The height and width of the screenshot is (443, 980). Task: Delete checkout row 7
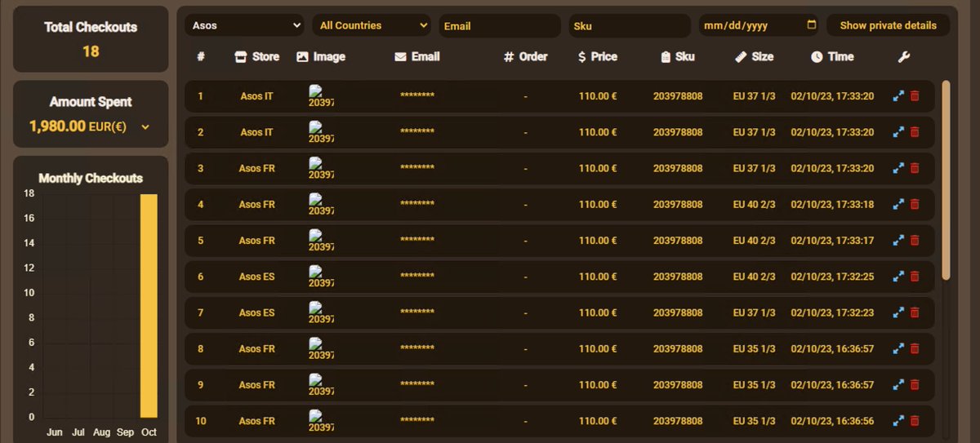[915, 312]
